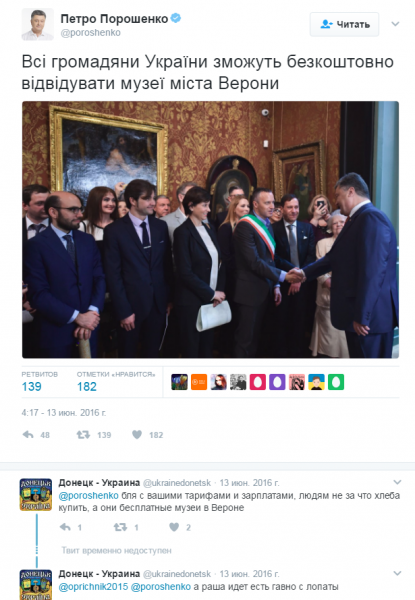Open the green egg avatar among likers
Screen dimensions: 415x600
[336, 382]
